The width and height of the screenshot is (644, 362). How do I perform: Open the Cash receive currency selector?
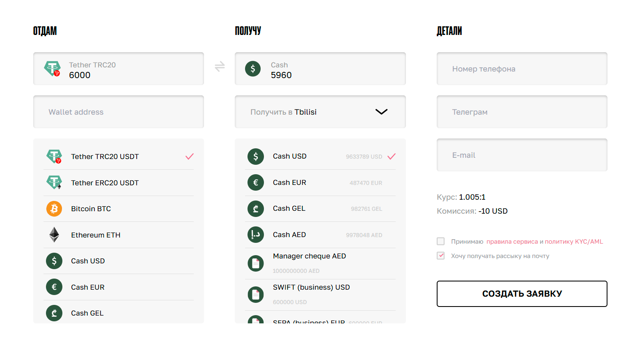pyautogui.click(x=320, y=69)
